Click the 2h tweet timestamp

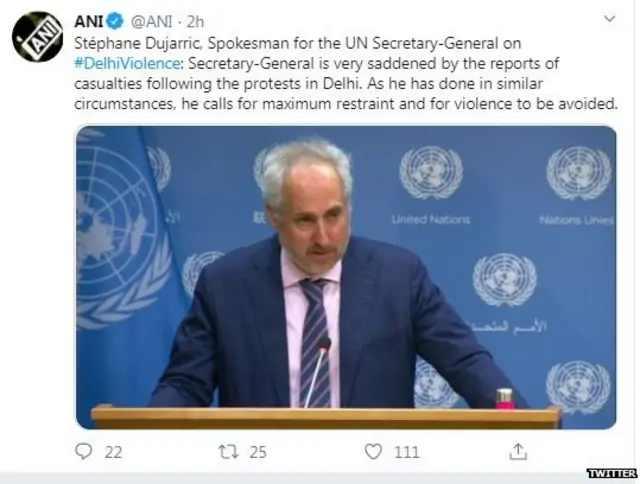(196, 22)
